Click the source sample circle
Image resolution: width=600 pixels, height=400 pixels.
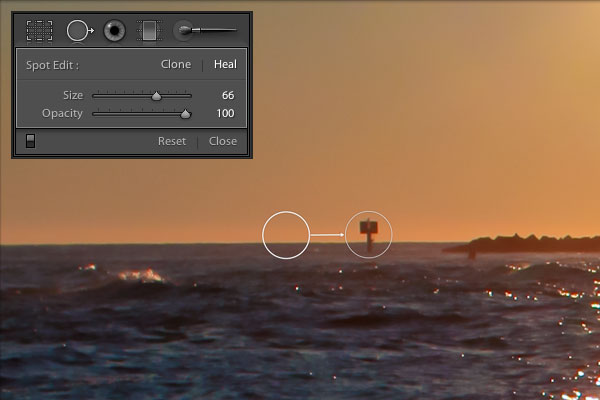coord(286,235)
